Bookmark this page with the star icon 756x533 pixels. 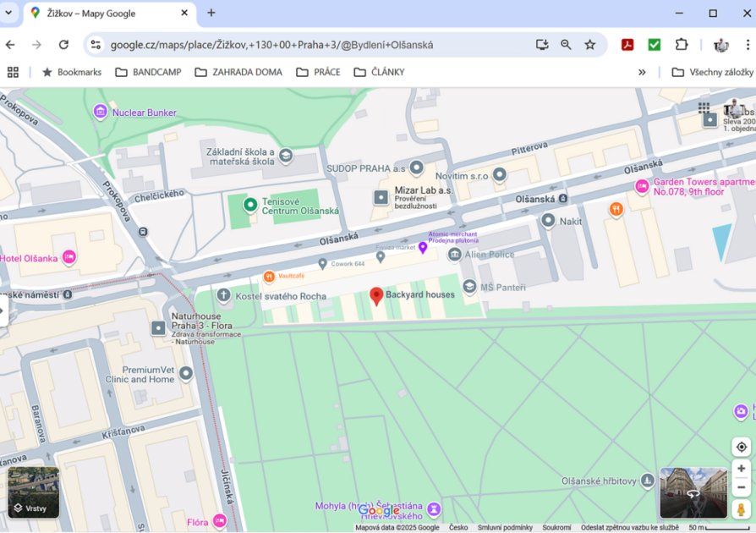click(x=589, y=45)
